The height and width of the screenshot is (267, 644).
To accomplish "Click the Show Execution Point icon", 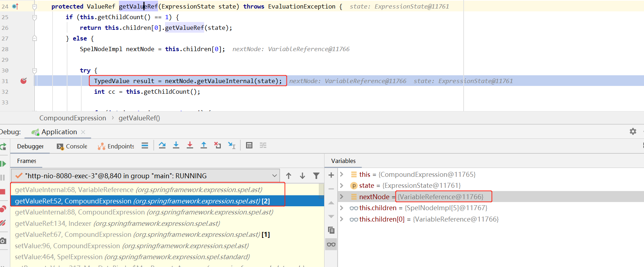I will coord(145,146).
